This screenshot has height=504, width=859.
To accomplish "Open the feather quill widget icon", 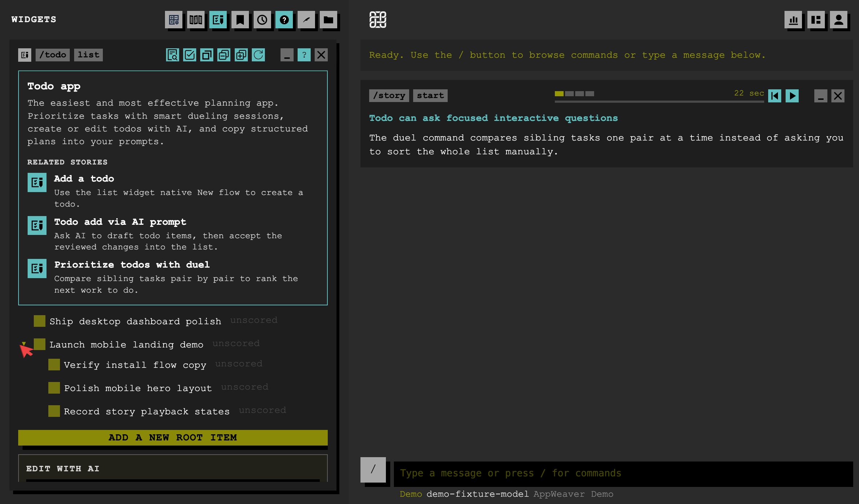I will (307, 20).
